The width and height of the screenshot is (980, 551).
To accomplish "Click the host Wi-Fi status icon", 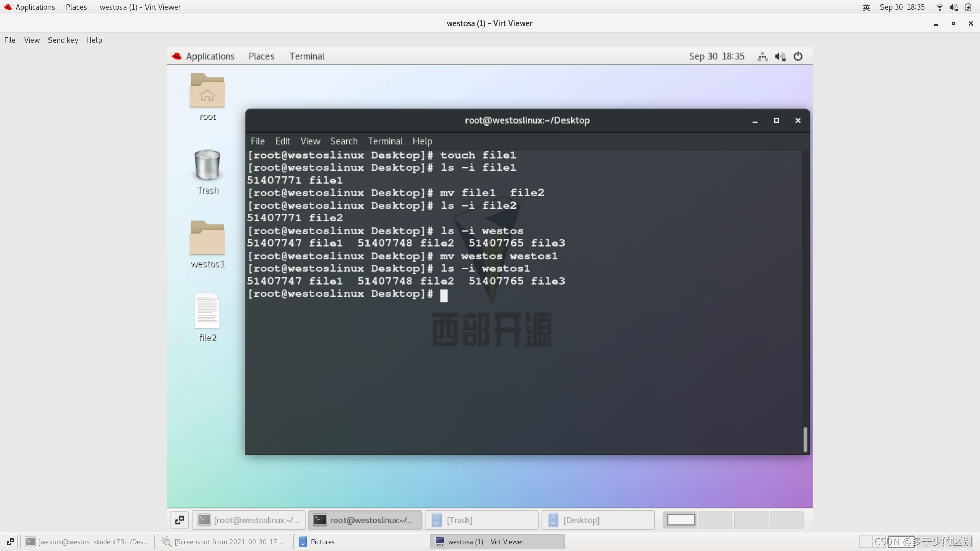I will 939,7.
